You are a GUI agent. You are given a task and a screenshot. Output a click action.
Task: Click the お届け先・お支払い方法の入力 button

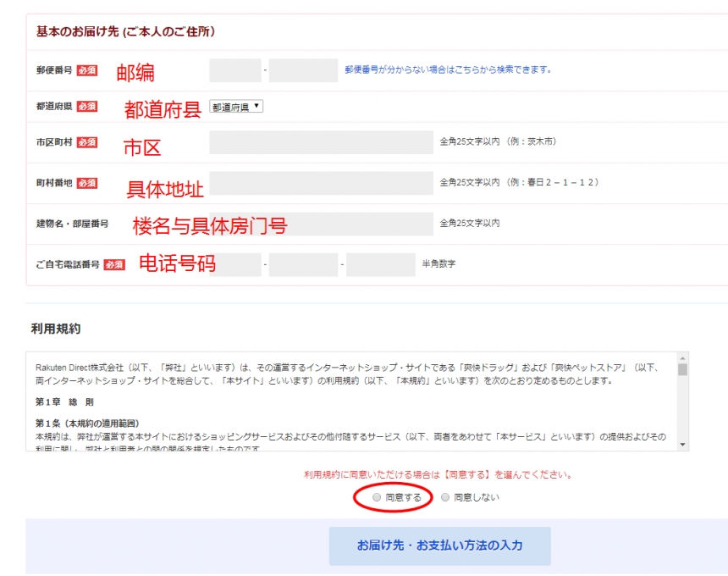(x=439, y=546)
